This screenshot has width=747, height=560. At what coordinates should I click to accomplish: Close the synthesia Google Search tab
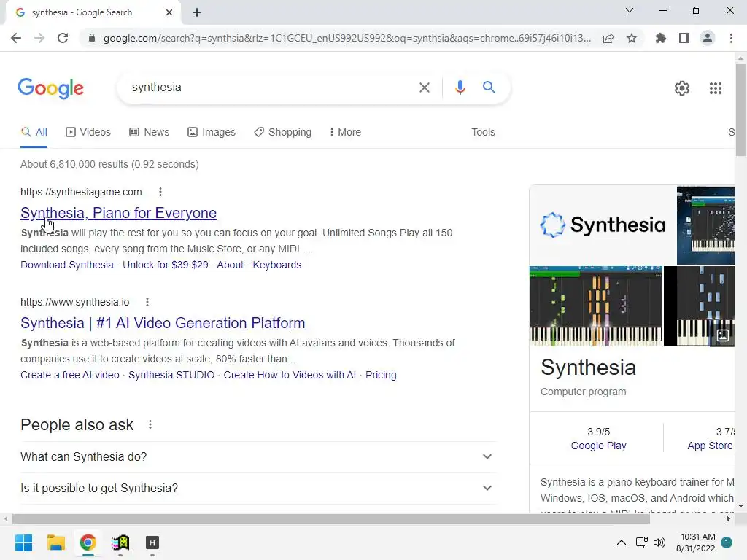coord(169,12)
